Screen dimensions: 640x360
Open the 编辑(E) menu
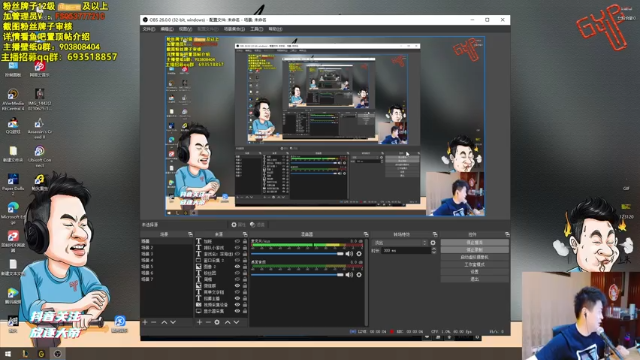[167, 29]
